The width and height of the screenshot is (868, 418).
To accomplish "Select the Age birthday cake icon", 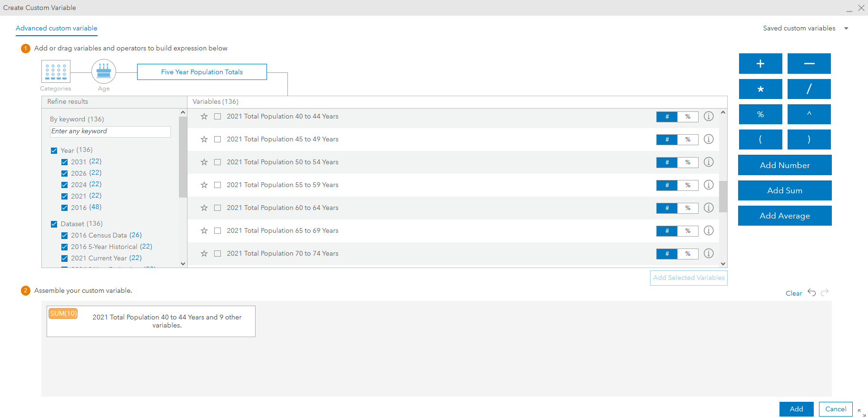I will pyautogui.click(x=104, y=71).
